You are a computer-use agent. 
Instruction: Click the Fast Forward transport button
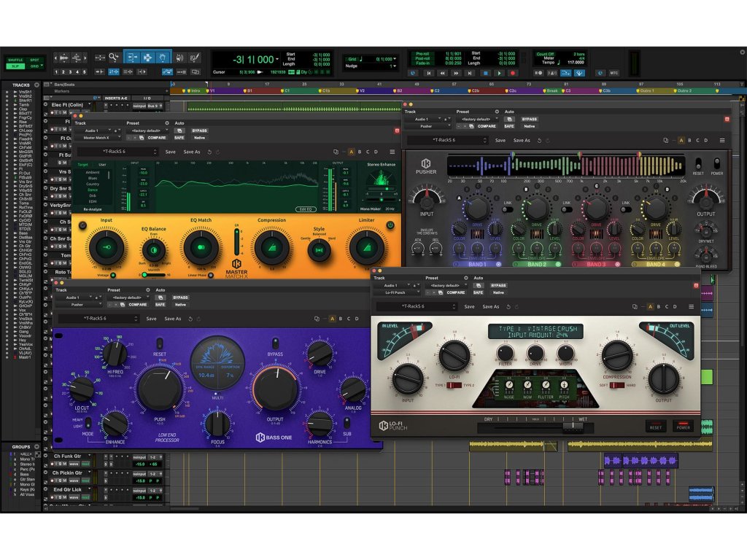point(457,74)
